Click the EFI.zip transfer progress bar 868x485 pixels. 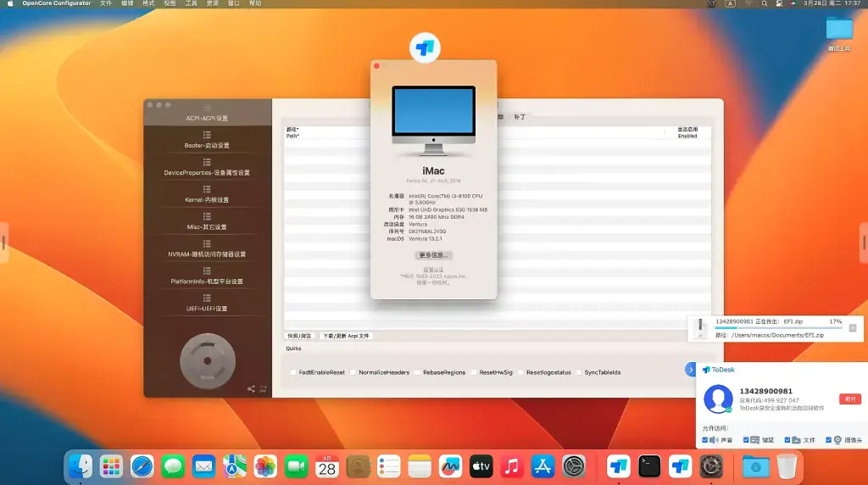(x=778, y=328)
